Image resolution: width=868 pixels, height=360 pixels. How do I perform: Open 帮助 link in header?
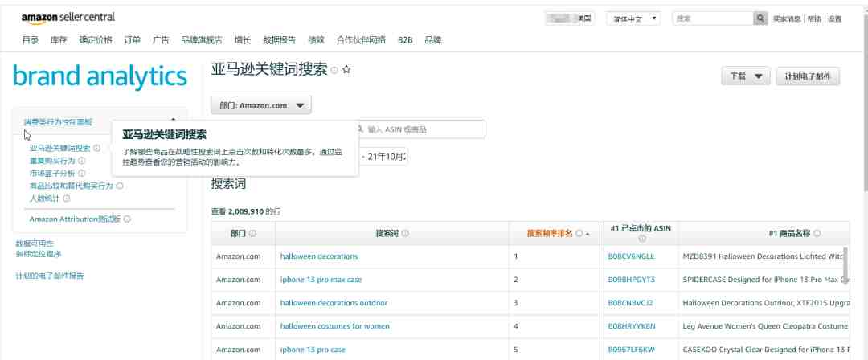[814, 18]
